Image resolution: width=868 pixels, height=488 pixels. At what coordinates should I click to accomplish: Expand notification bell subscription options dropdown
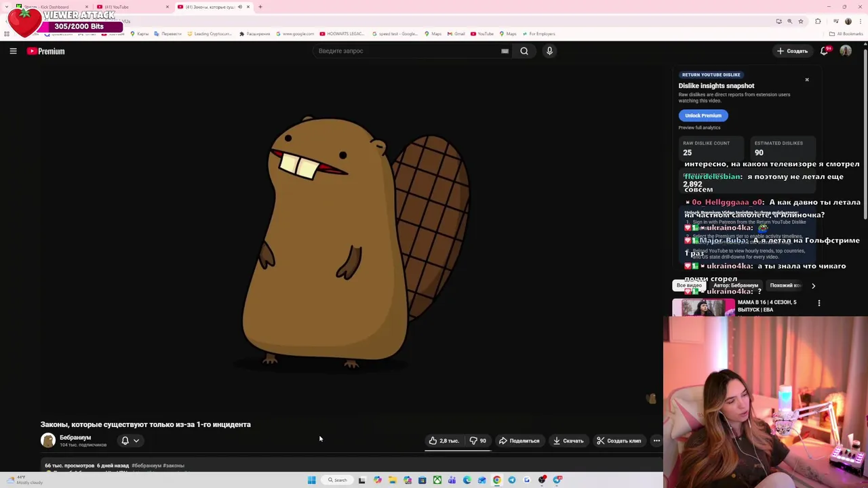click(136, 441)
